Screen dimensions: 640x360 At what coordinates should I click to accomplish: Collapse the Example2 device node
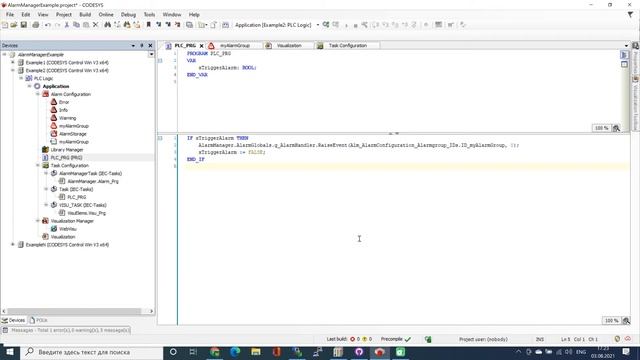point(13,70)
